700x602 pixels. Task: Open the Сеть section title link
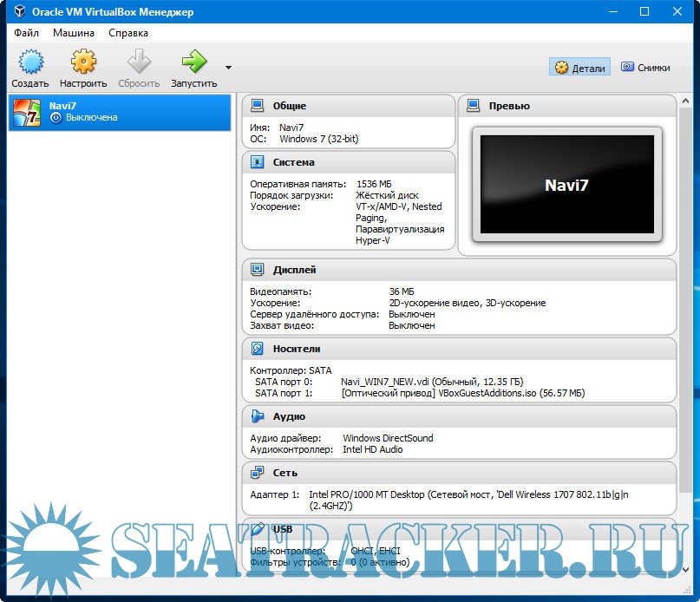point(285,473)
